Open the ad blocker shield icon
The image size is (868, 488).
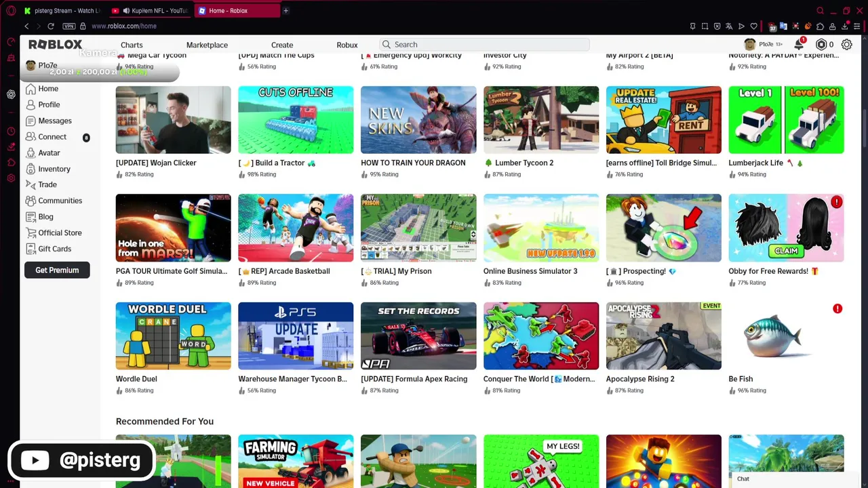[717, 26]
